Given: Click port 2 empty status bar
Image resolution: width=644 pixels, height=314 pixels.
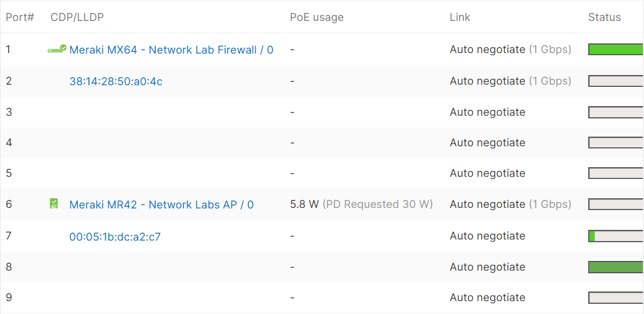Looking at the screenshot, I should point(616,81).
